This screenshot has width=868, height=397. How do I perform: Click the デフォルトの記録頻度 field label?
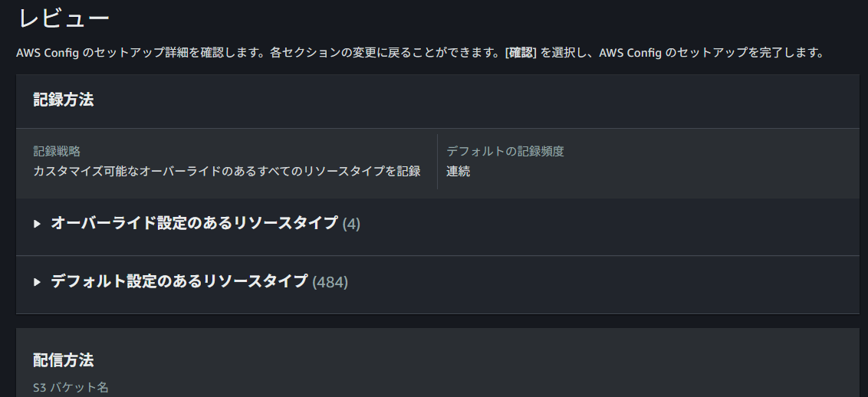click(505, 152)
